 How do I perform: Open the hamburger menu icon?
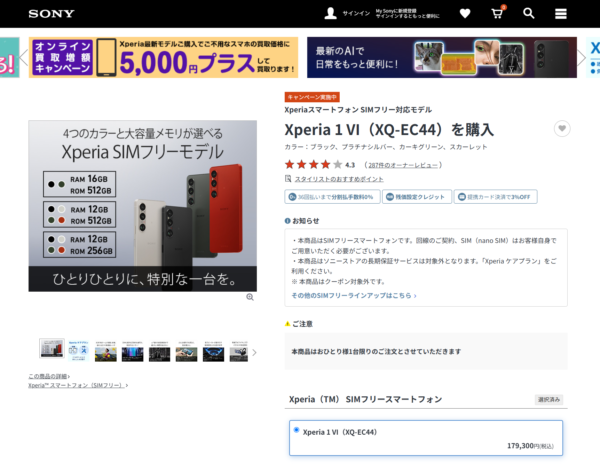(561, 14)
